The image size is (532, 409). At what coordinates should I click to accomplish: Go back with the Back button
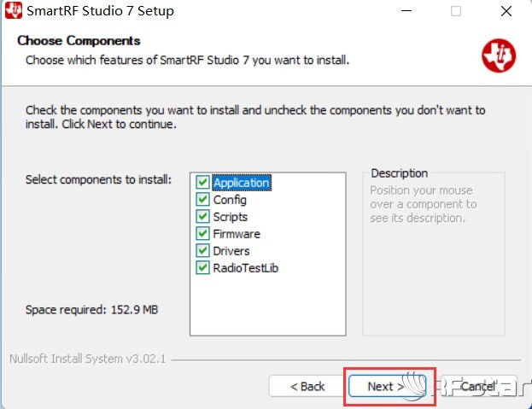click(307, 386)
